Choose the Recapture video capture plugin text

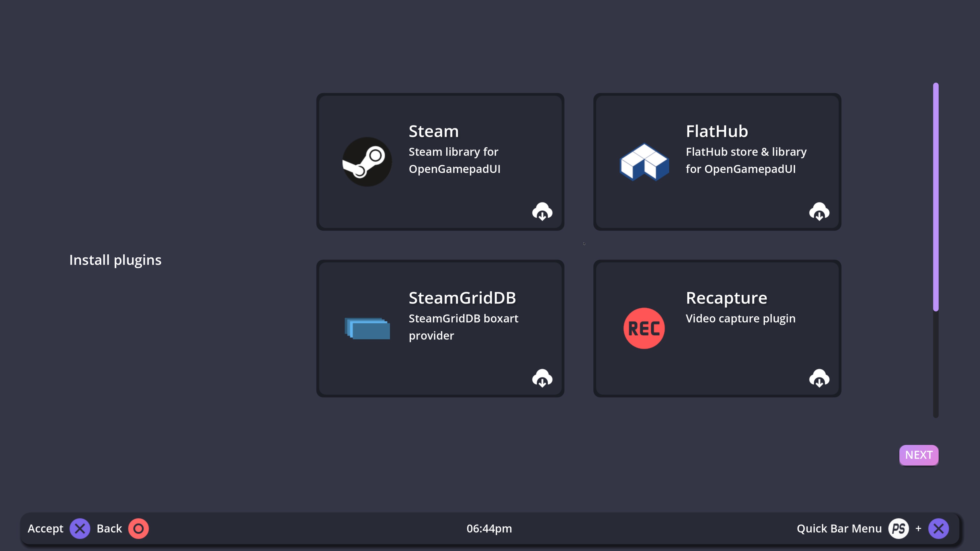(740, 318)
